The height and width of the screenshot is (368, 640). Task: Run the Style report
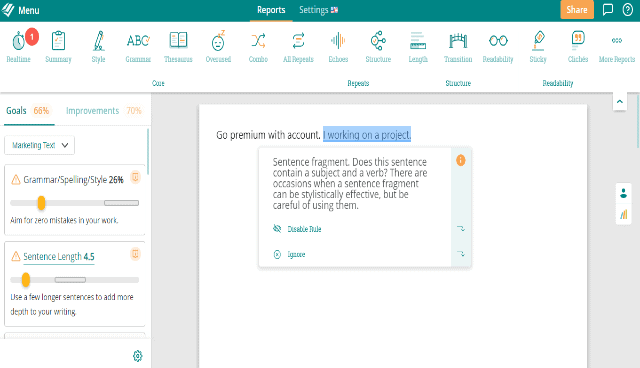98,46
